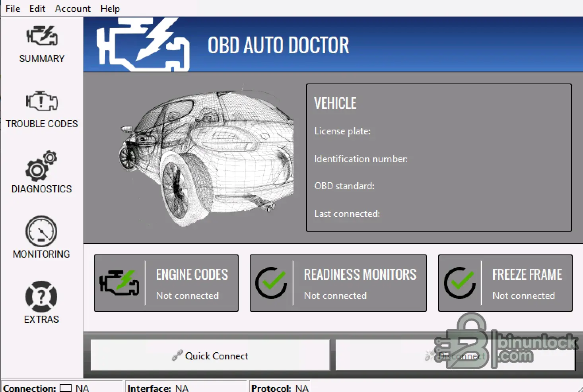Select the MONITORING label in sidebar
The width and height of the screenshot is (583, 392).
pyautogui.click(x=41, y=254)
